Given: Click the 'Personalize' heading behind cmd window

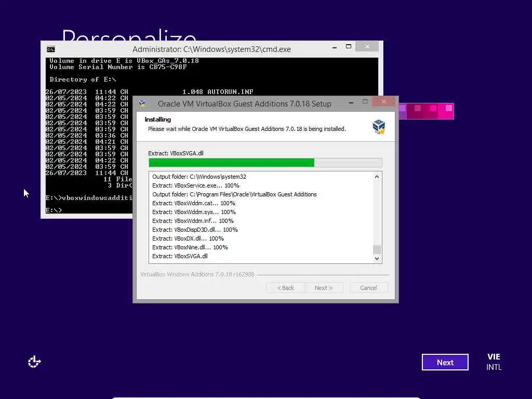Looking at the screenshot, I should [x=129, y=35].
